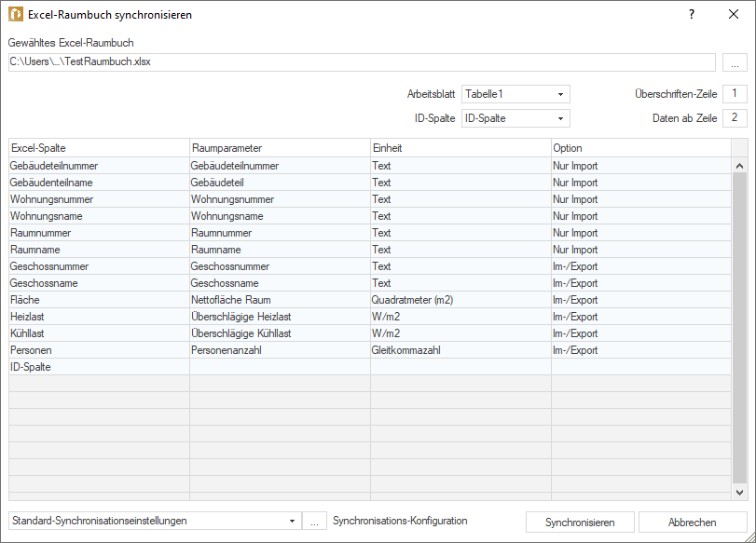The height and width of the screenshot is (543, 756).
Task: Click Einheit Text in Raumnummer row
Action: [x=460, y=233]
